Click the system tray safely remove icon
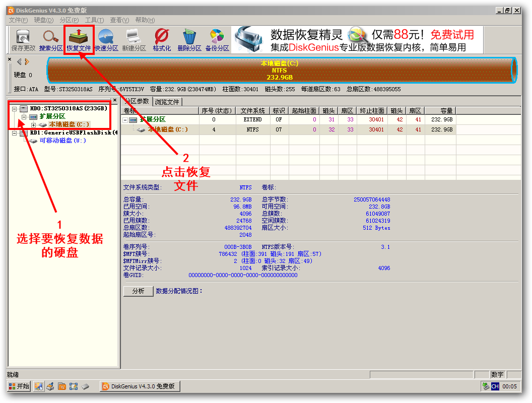The image size is (532, 403). [486, 386]
